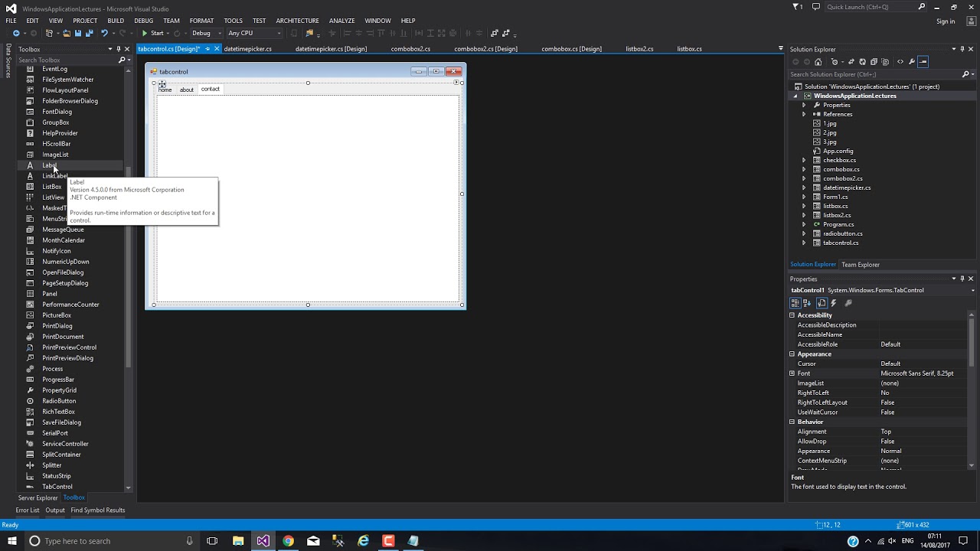Select App.config in Solution Explorer
The width and height of the screenshot is (980, 551).
[x=838, y=151]
